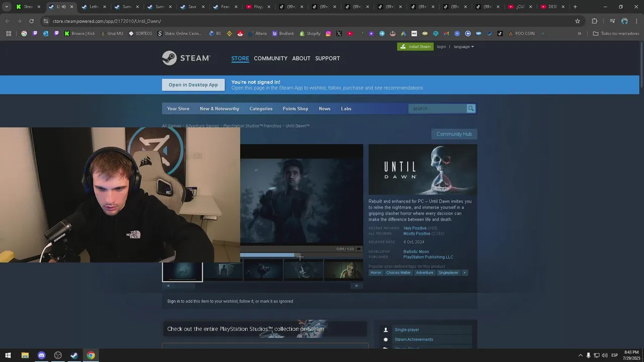Viewport: 644px width, 362px height.
Task: Open the volume icon in the system tray
Action: pyautogui.click(x=605, y=355)
